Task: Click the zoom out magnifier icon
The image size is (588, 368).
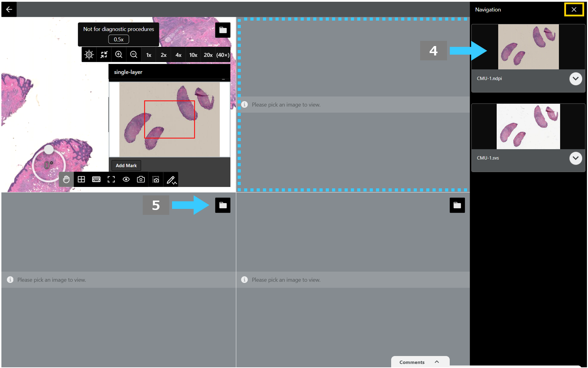Action: click(x=134, y=55)
